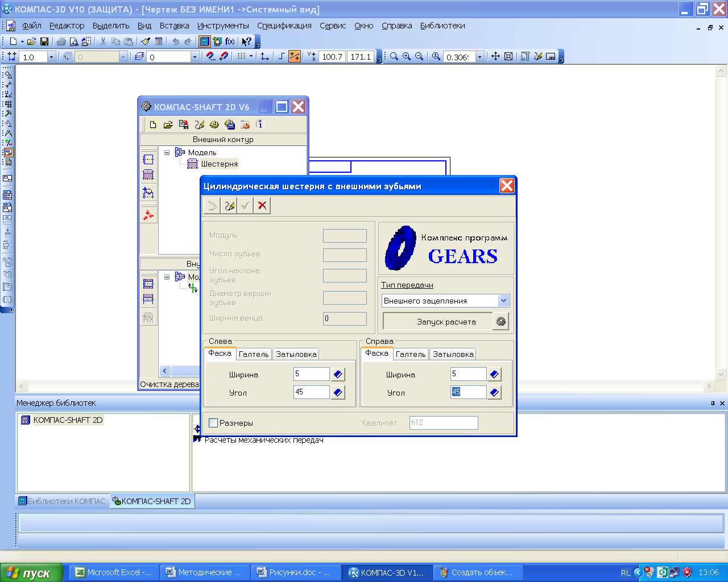
Task: Click the cylindrical step icon in outer contour panel
Action: (148, 159)
